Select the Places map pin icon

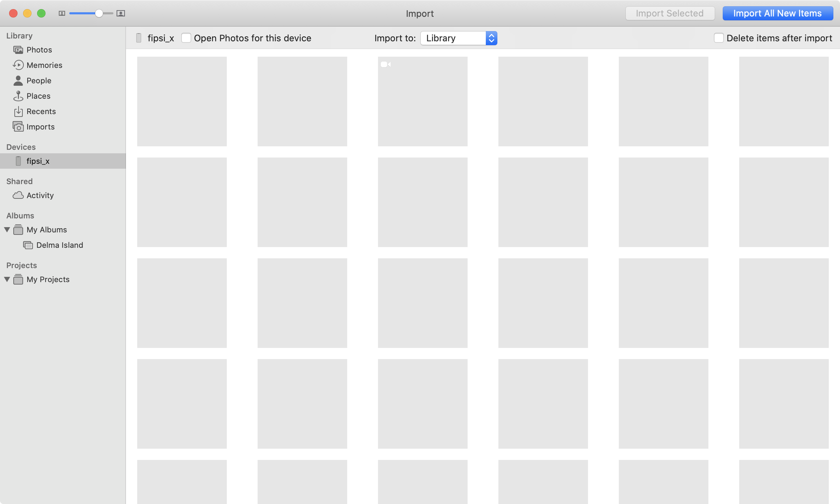point(18,96)
